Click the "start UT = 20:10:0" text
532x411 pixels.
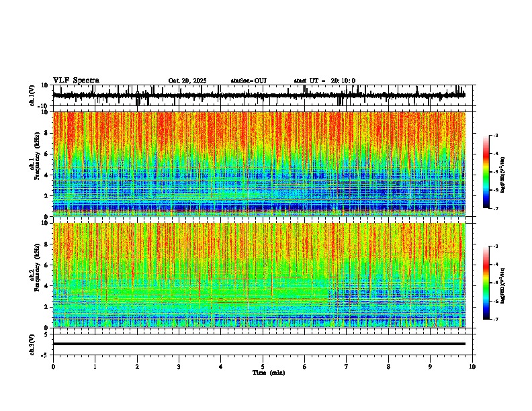(324, 81)
